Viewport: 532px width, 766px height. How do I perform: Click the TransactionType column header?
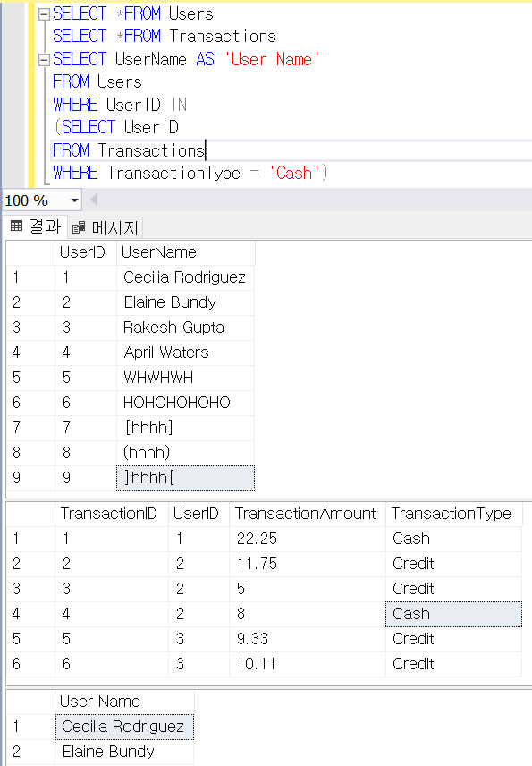(454, 514)
